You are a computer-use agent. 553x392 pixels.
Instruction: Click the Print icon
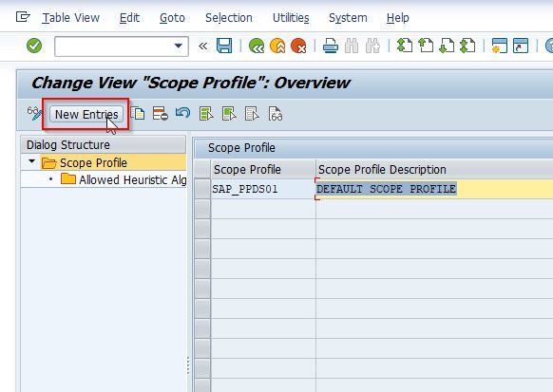(x=331, y=46)
